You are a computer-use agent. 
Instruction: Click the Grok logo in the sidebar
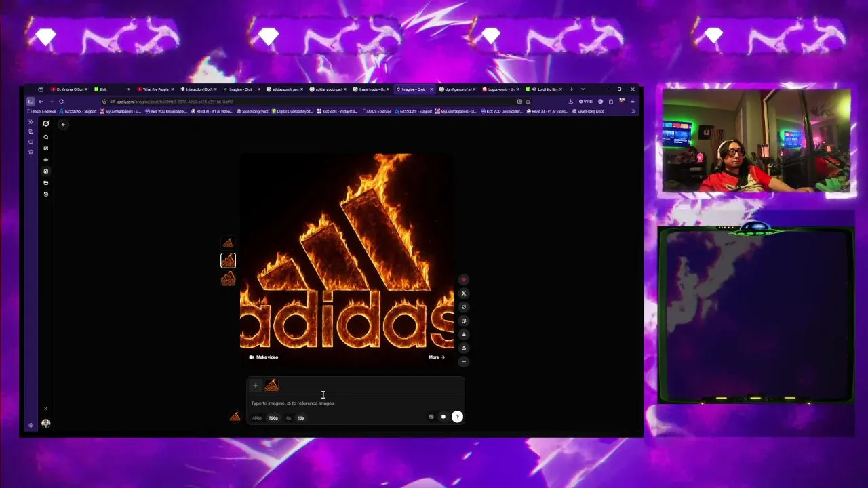click(x=46, y=123)
